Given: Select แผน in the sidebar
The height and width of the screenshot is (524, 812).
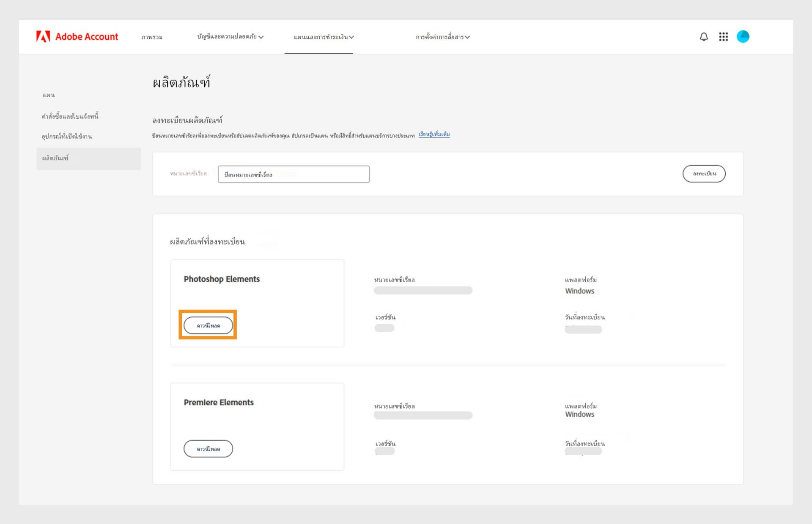Looking at the screenshot, I should pos(49,95).
